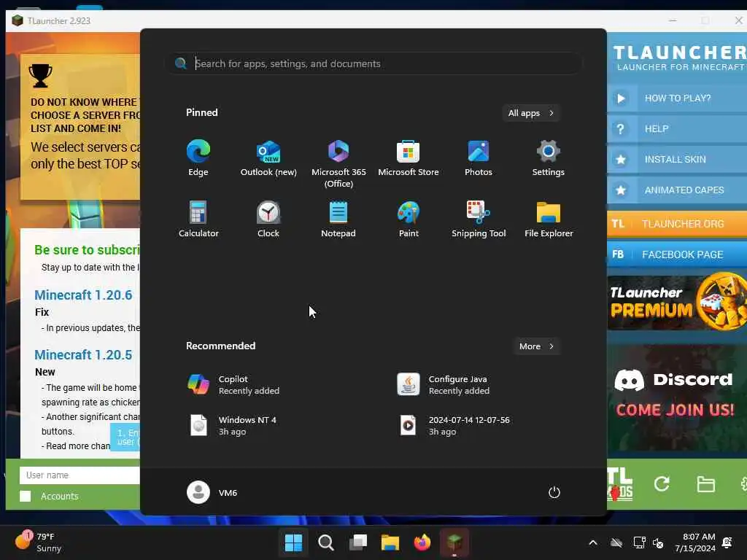Screen dimensions: 747x560
Task: Open ANIMATED CAPES in TLauncher
Action: click(677, 190)
